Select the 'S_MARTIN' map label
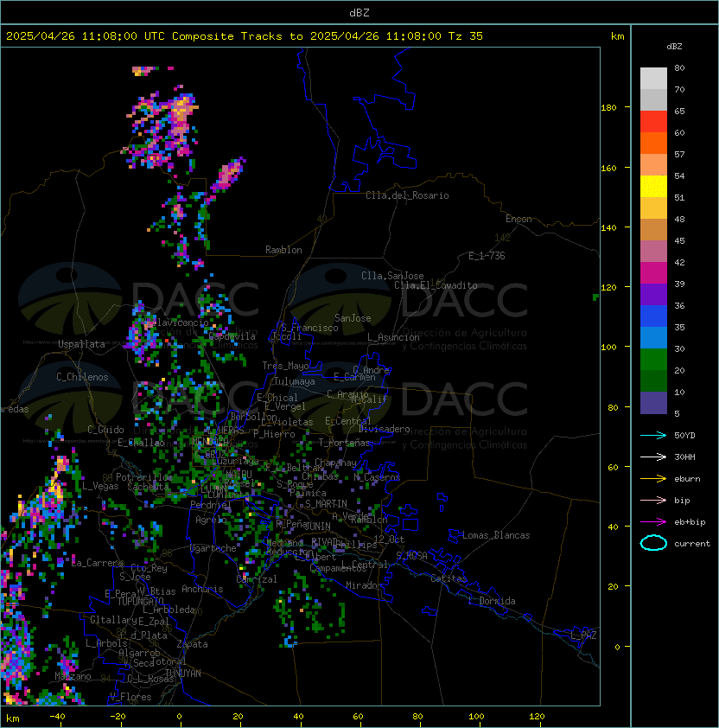 [x=326, y=504]
